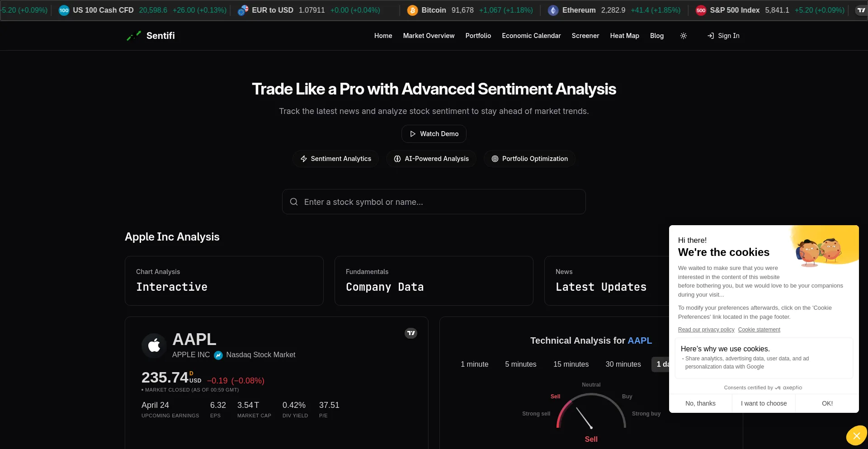Click the EUR to USD rate 1.07911
868x449 pixels.
(311, 10)
